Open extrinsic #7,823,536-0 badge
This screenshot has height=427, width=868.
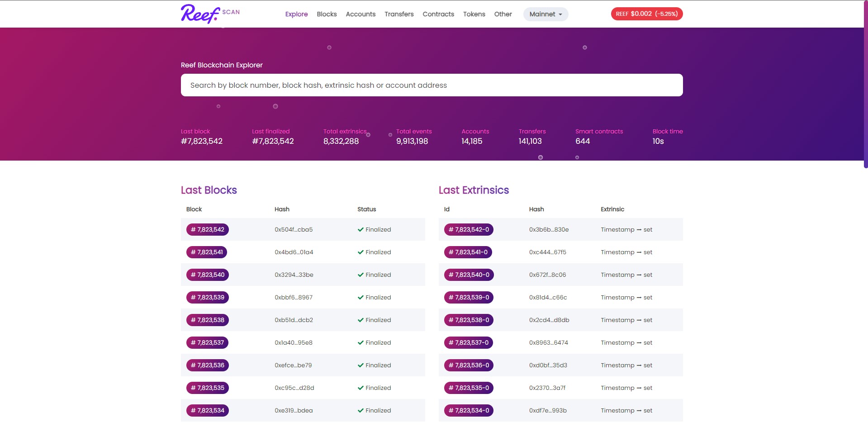tap(468, 365)
